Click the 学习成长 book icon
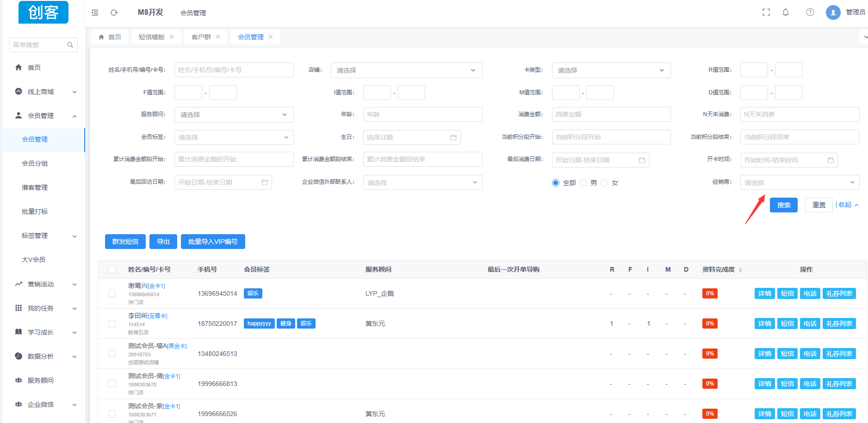The width and height of the screenshot is (868, 423). click(19, 332)
